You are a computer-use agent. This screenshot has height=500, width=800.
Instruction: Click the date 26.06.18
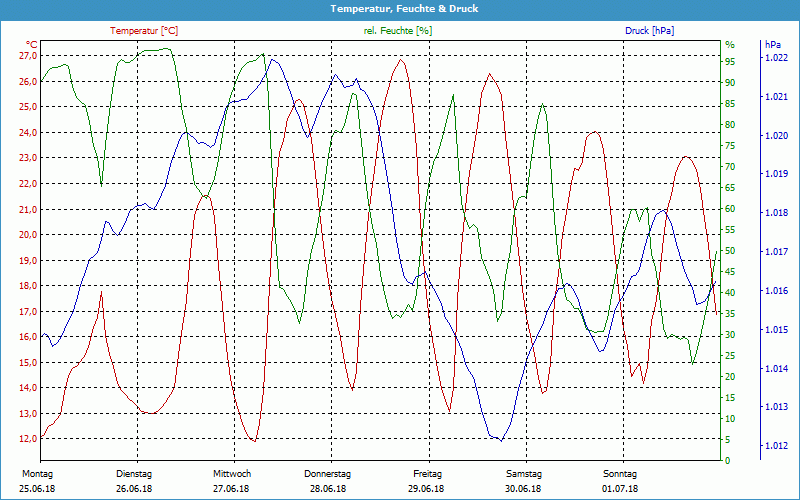(134, 489)
